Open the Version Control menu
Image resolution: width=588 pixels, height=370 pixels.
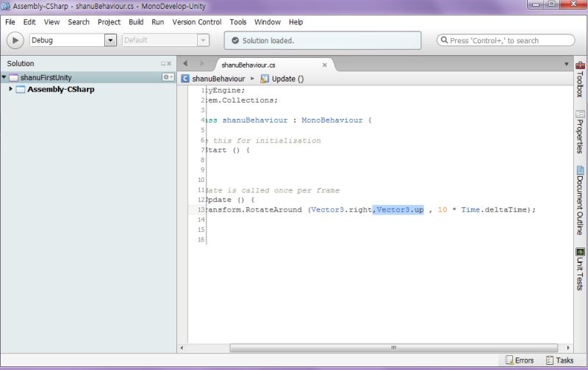click(x=197, y=22)
